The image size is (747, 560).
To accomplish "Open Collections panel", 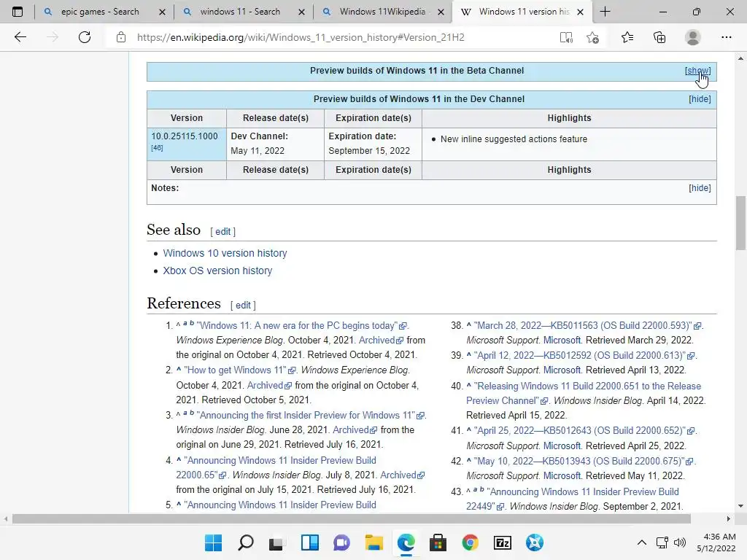I will 659,37.
